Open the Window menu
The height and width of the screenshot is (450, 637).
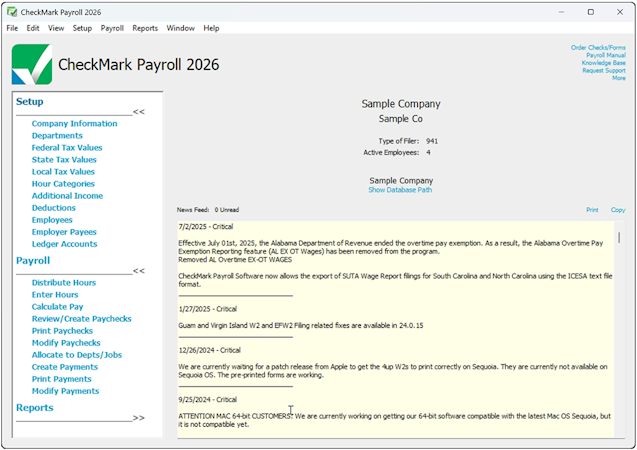180,28
